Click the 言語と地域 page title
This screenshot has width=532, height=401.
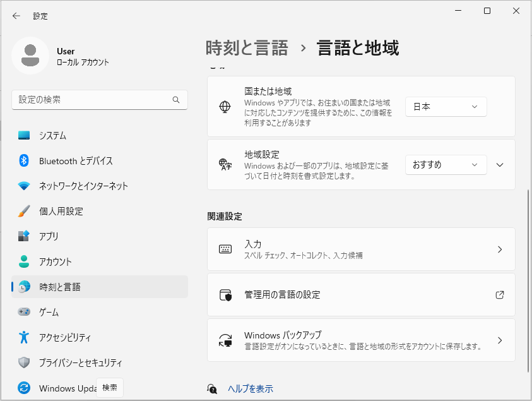(358, 47)
